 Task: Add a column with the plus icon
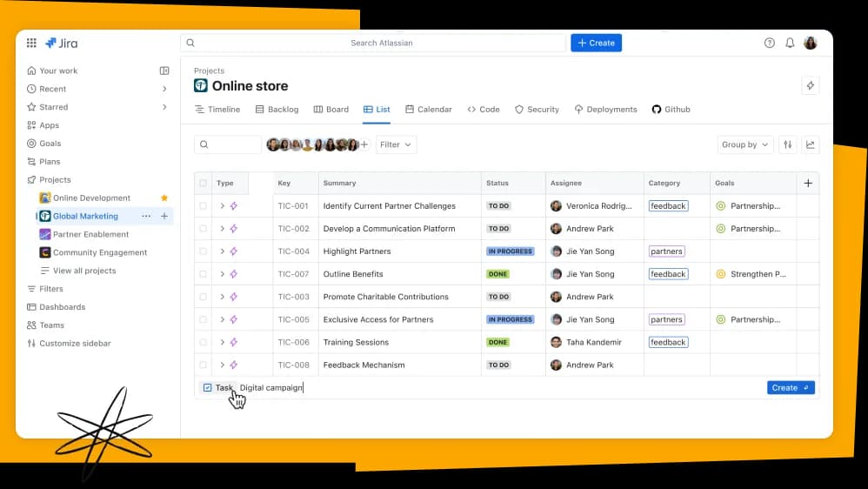pos(808,183)
